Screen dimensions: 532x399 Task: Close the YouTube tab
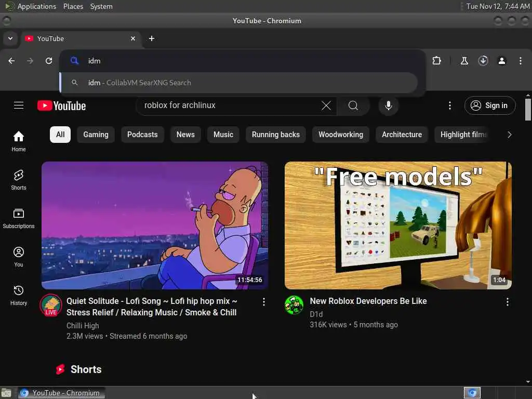133,38
